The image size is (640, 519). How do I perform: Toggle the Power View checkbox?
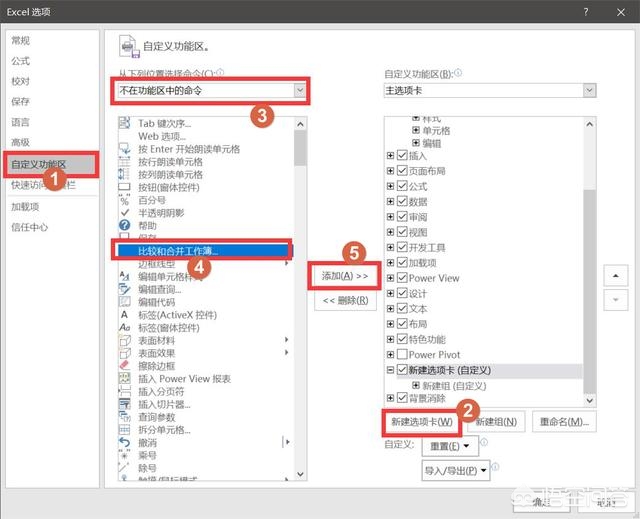pyautogui.click(x=402, y=278)
